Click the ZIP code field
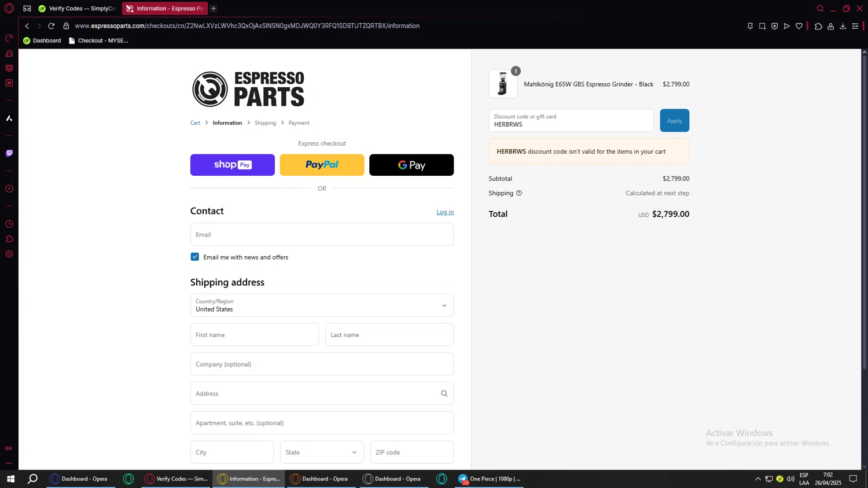Viewport: 868px width, 488px height. [412, 452]
